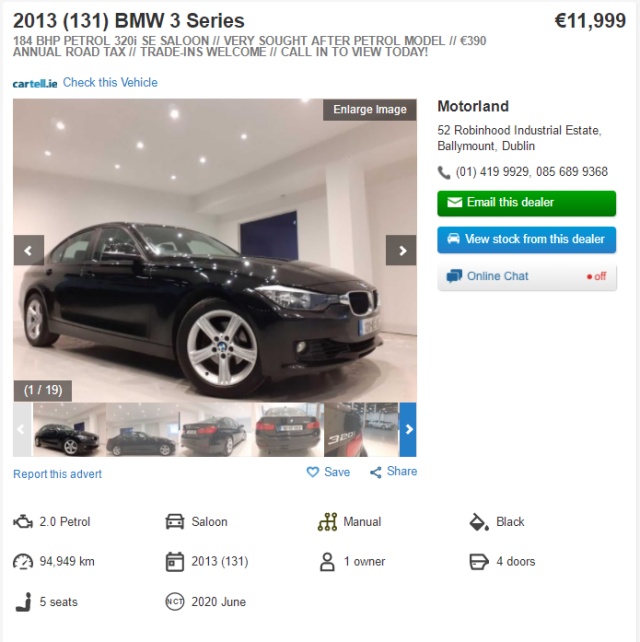Image resolution: width=640 pixels, height=642 pixels.
Task: Report this advert
Action: 57,474
